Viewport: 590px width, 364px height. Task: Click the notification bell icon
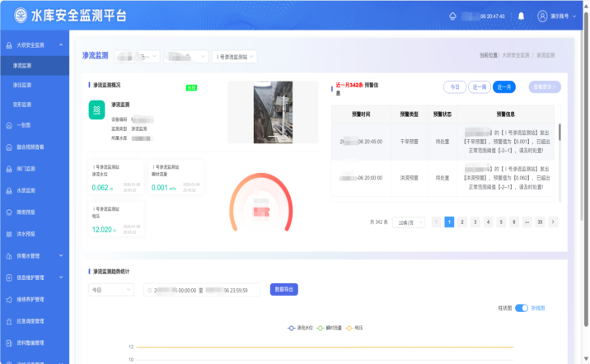click(520, 16)
